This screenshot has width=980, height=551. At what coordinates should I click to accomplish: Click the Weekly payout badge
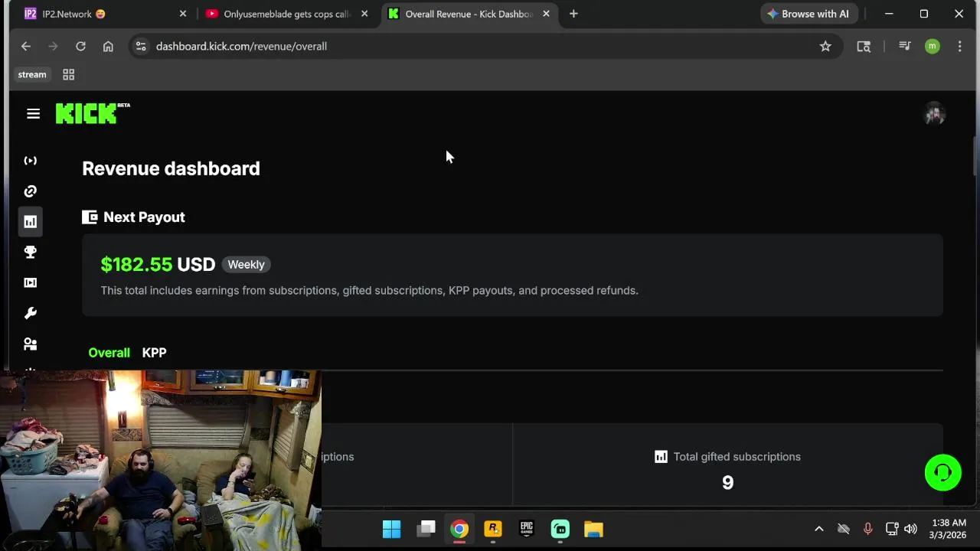tap(246, 265)
